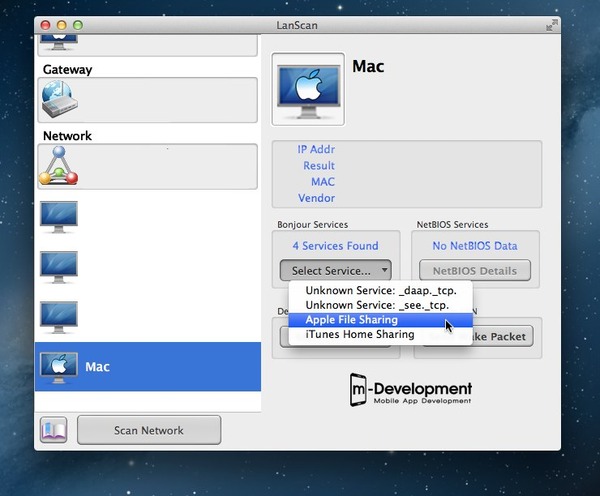The height and width of the screenshot is (496, 600).
Task: Open the Select Service dropdown
Action: click(x=336, y=271)
